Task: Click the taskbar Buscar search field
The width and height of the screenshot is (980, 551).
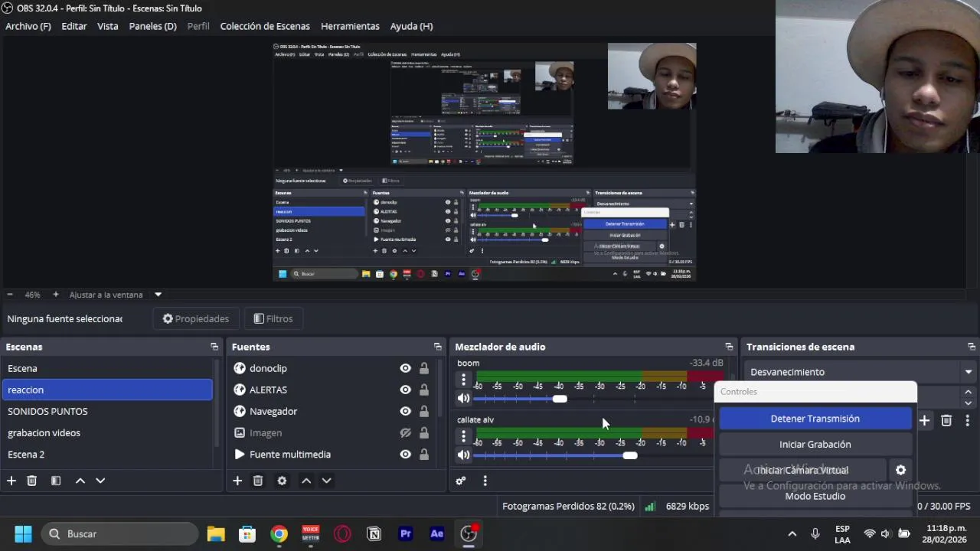Action: (119, 533)
